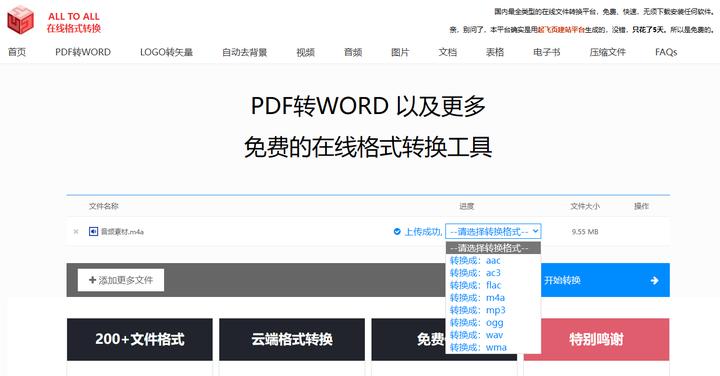
Task: Open the 自动去背景 menu item
Action: [x=245, y=52]
